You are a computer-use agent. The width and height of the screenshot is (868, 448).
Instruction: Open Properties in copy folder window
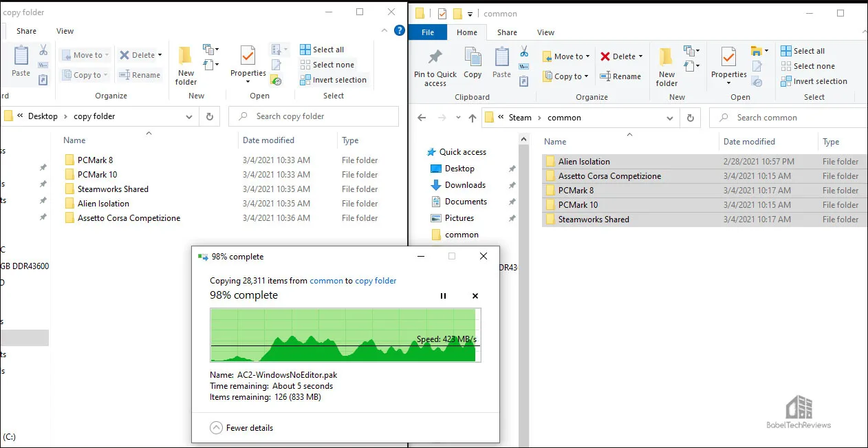(x=248, y=65)
